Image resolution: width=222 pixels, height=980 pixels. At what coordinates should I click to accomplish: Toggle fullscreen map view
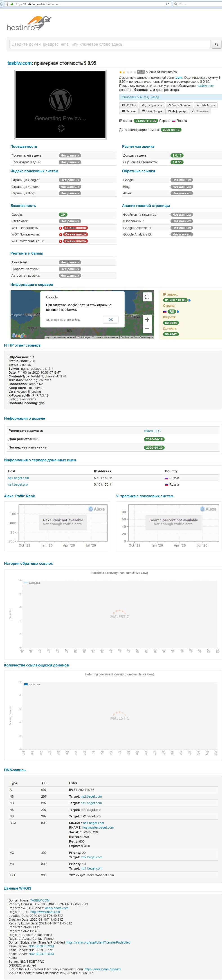tap(147, 297)
